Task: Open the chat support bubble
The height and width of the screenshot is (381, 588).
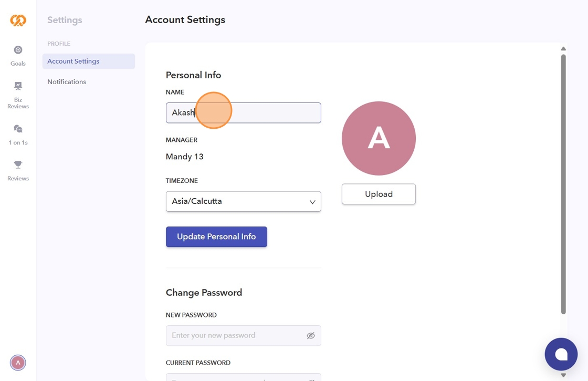Action: [561, 354]
